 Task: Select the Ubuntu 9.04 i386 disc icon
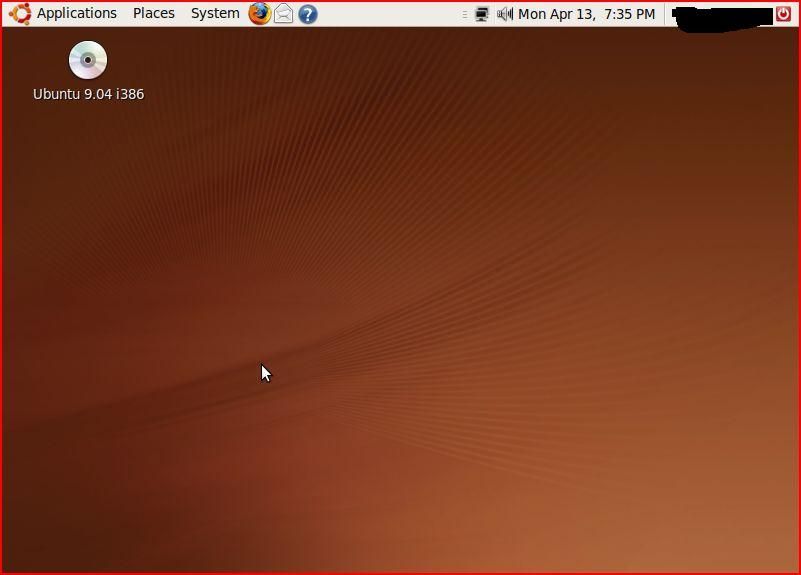pos(88,60)
